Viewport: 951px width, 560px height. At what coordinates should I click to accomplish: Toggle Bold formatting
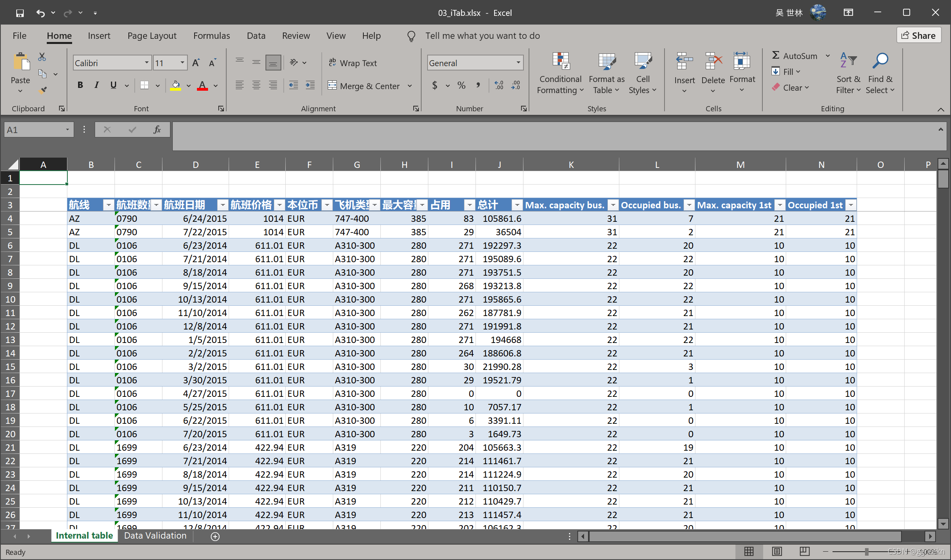tap(80, 85)
